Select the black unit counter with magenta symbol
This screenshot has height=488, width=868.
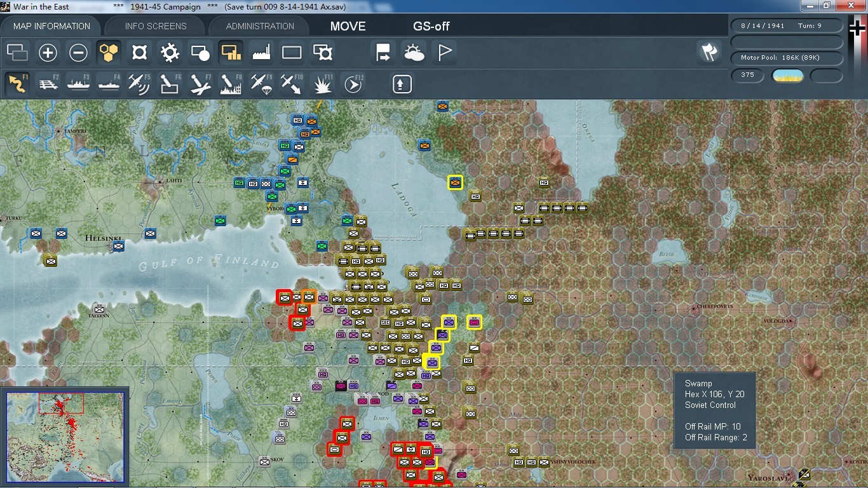[341, 386]
